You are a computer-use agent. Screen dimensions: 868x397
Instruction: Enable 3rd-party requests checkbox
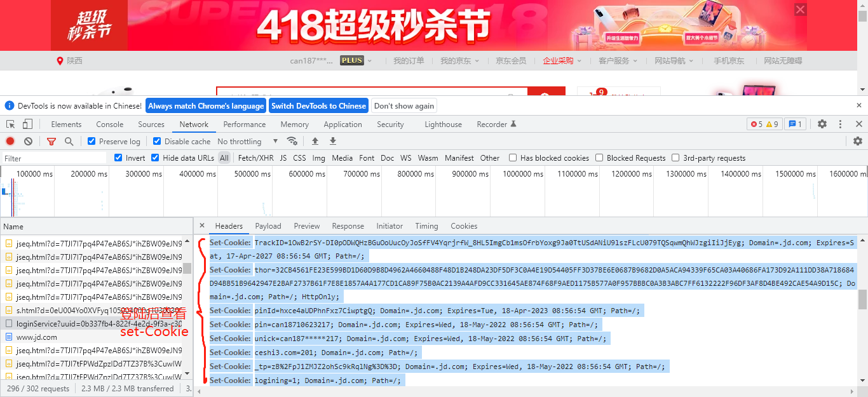(676, 158)
